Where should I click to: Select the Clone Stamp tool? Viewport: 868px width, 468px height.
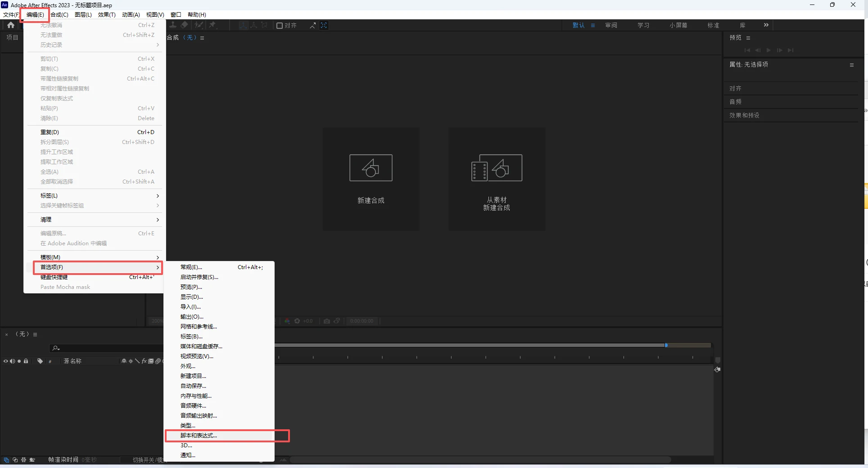[x=173, y=26]
